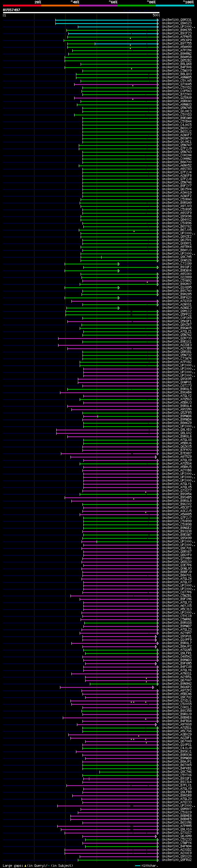Screen dimensions: 197x868
Task: Open hit UniRef100_Q9ASZ3
Action: pos(176,23)
